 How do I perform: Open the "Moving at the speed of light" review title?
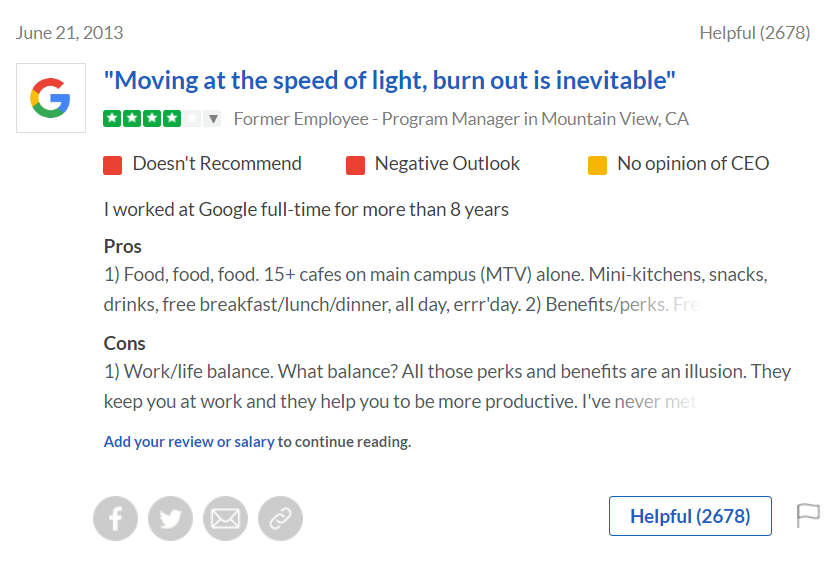(x=390, y=80)
